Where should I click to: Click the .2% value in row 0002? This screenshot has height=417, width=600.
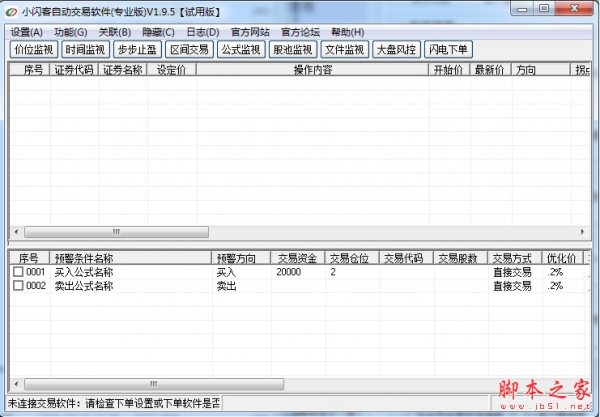click(555, 286)
